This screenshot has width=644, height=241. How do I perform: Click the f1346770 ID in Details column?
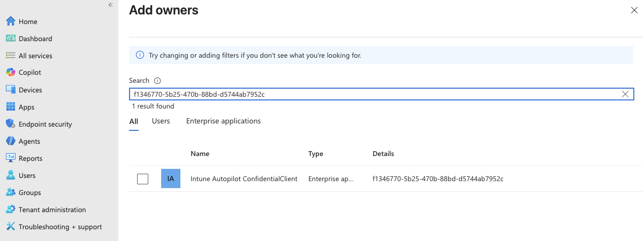438,179
